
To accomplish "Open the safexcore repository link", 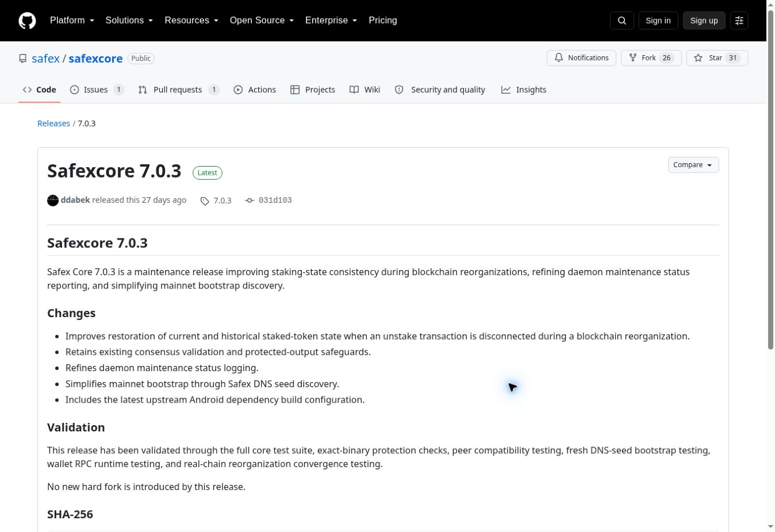I will pos(95,59).
